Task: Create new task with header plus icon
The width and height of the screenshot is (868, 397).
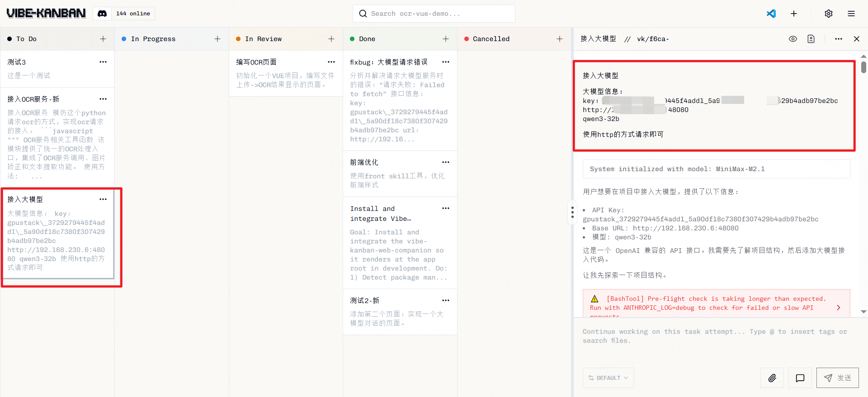Action: coord(794,14)
